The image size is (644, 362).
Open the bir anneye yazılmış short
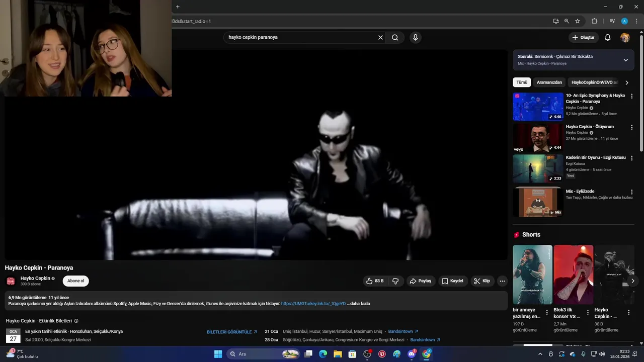532,275
